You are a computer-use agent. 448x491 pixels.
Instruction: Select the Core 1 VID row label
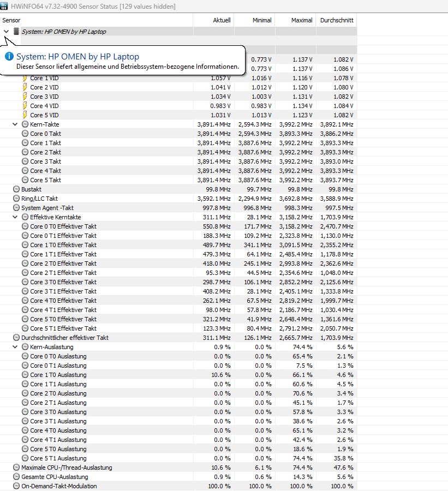click(x=44, y=78)
